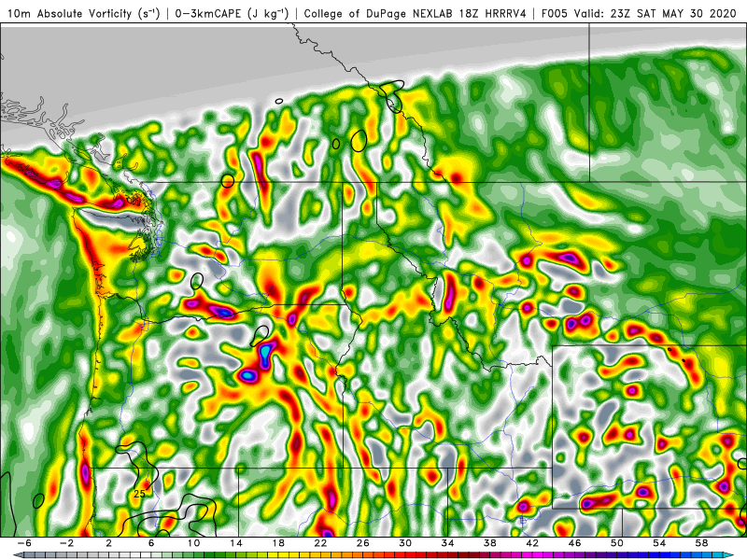Click the −2 colorbar label
The width and height of the screenshot is (747, 560).
[x=66, y=543]
